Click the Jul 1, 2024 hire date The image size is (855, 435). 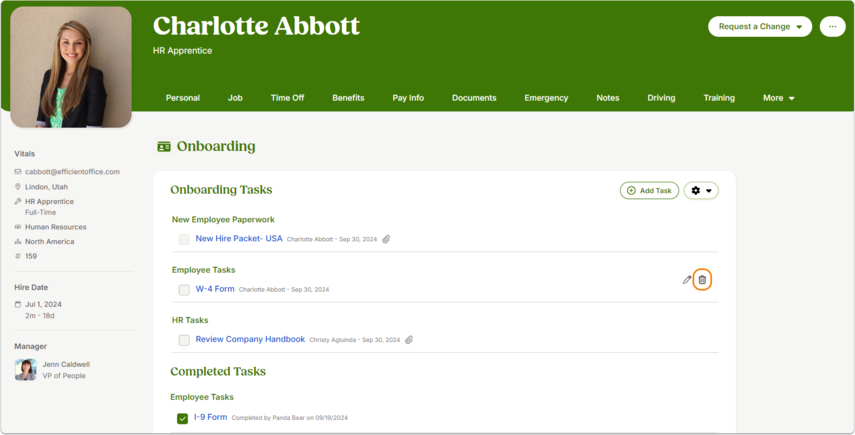point(43,304)
